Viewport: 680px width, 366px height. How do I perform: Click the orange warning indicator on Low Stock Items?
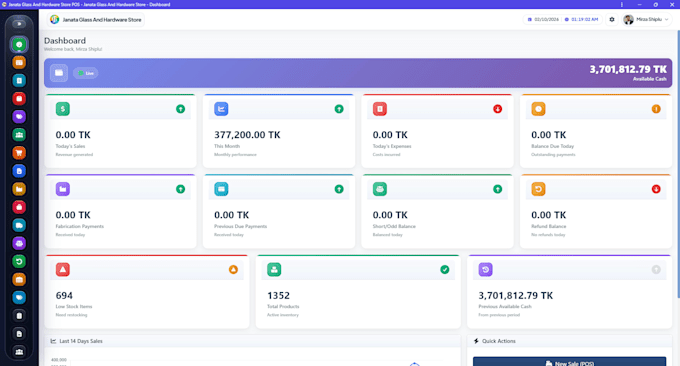pos(233,270)
